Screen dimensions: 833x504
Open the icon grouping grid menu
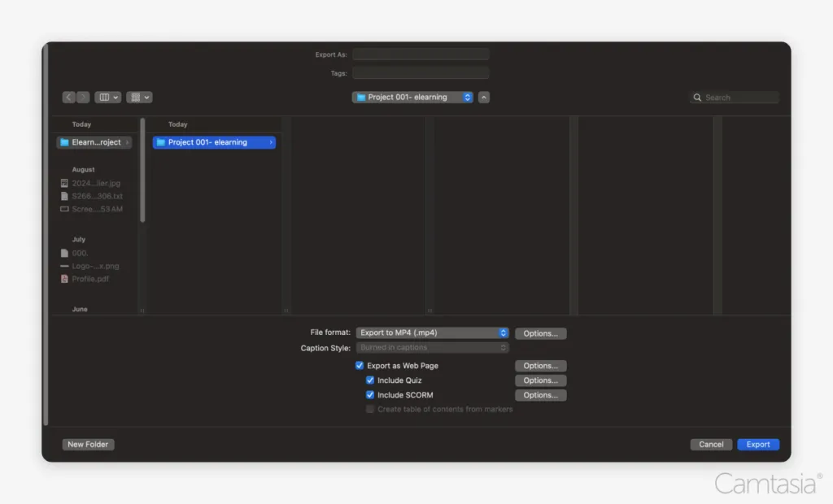139,98
